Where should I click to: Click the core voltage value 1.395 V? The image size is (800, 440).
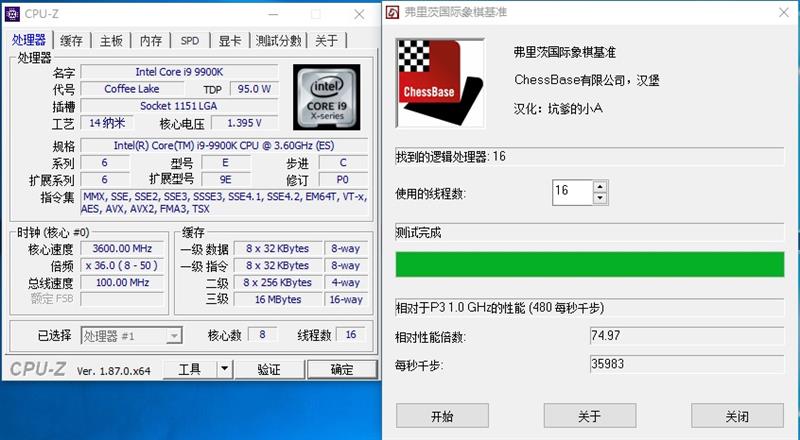pos(244,123)
